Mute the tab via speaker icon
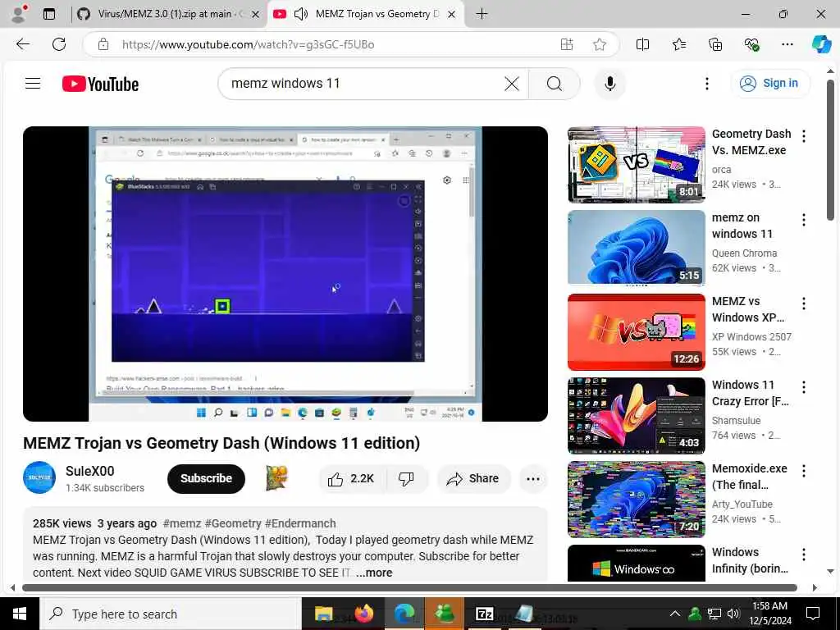The height and width of the screenshot is (630, 840). [x=300, y=14]
